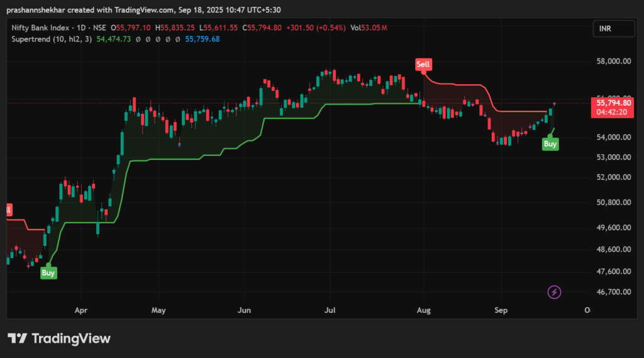Click the +301.50 (+0.54%) price change value
The height and width of the screenshot is (358, 644).
pos(316,28)
